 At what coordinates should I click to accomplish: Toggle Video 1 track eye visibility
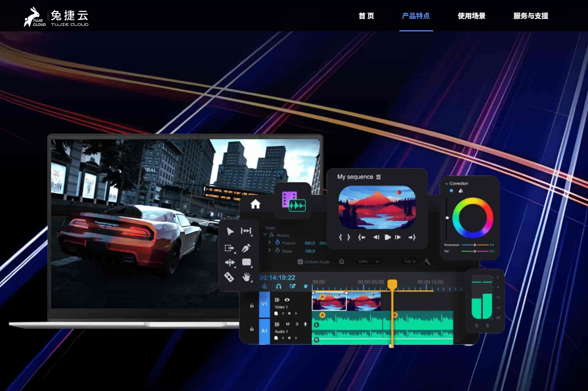coord(287,299)
